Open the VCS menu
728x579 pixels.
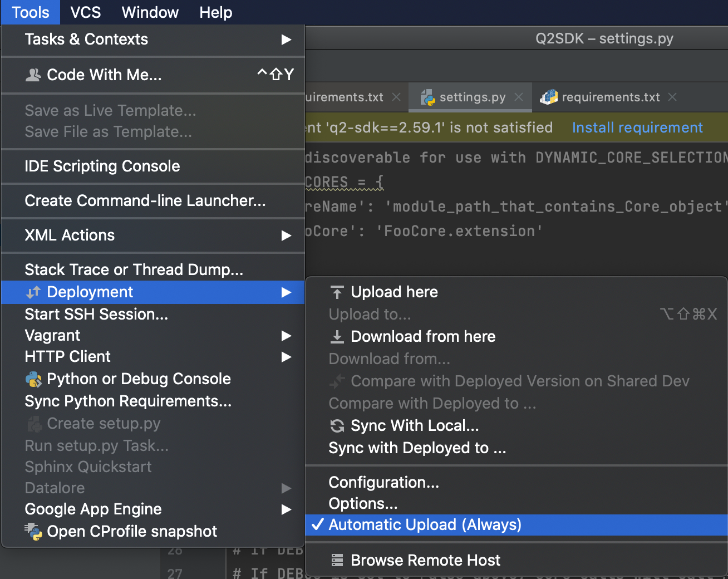click(86, 12)
